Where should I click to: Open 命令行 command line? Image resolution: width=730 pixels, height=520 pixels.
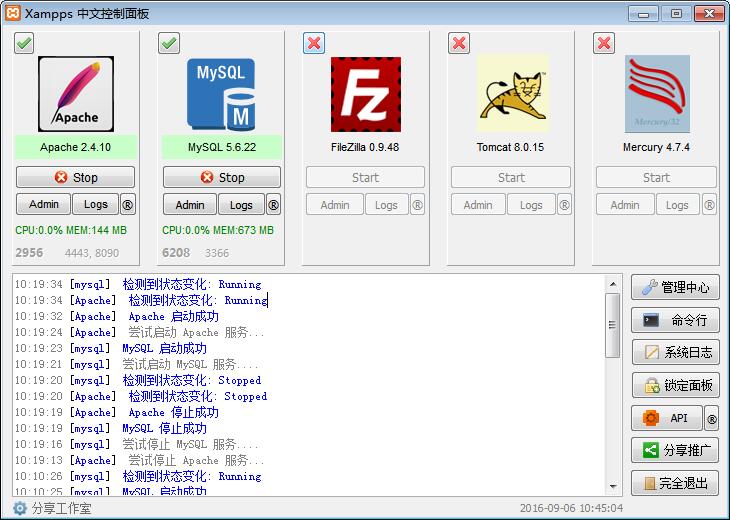point(676,320)
